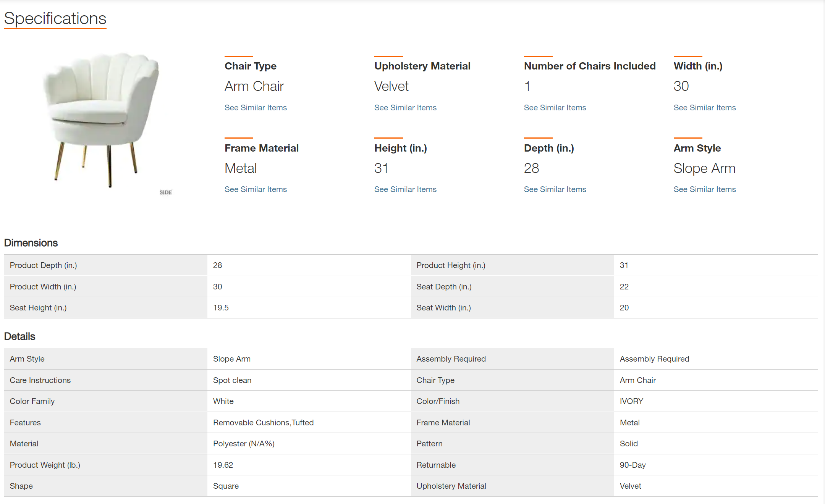
Task: Open See Similar Items for Arm Style
Action: (705, 189)
